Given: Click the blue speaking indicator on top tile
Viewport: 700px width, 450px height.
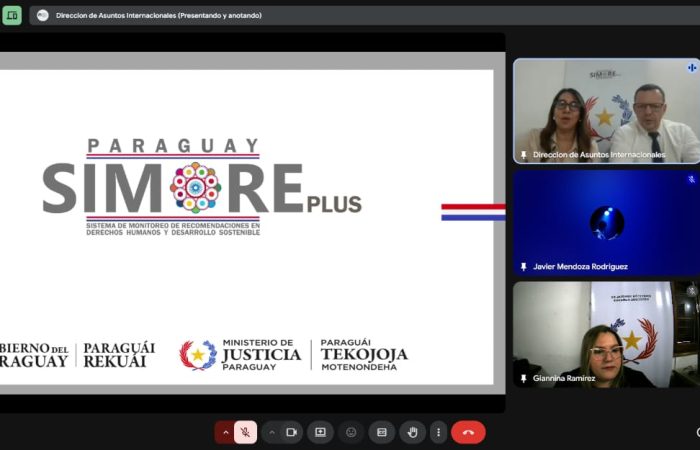Looking at the screenshot, I should pyautogui.click(x=691, y=68).
